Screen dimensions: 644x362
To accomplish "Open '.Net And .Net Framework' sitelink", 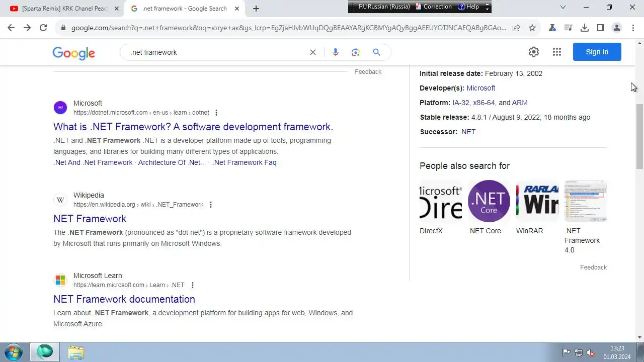I will pos(93,162).
